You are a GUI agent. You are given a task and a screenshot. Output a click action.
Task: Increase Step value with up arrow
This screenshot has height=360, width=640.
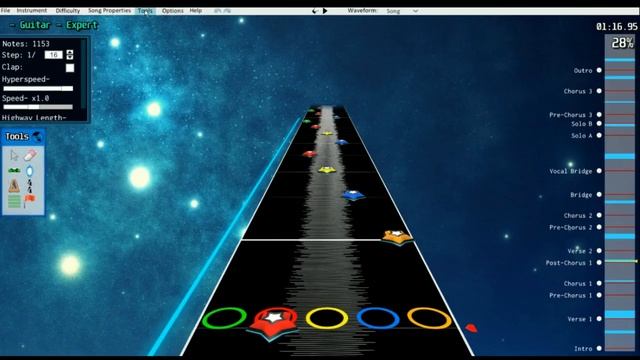[70, 52]
